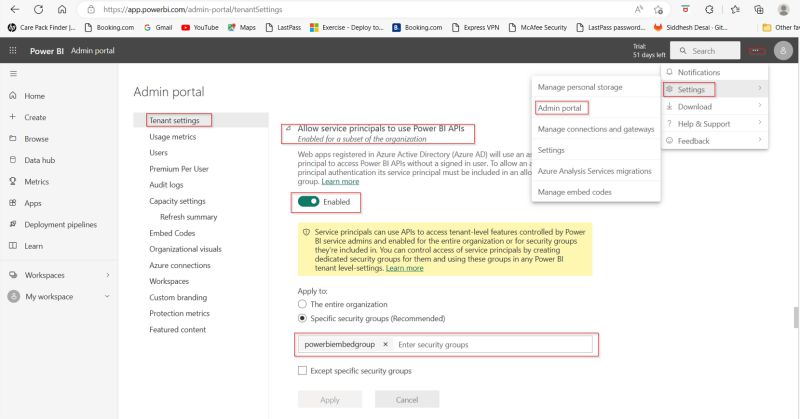This screenshot has height=419, width=800.
Task: Expand My workspace dropdown chevron
Action: pyautogui.click(x=107, y=296)
